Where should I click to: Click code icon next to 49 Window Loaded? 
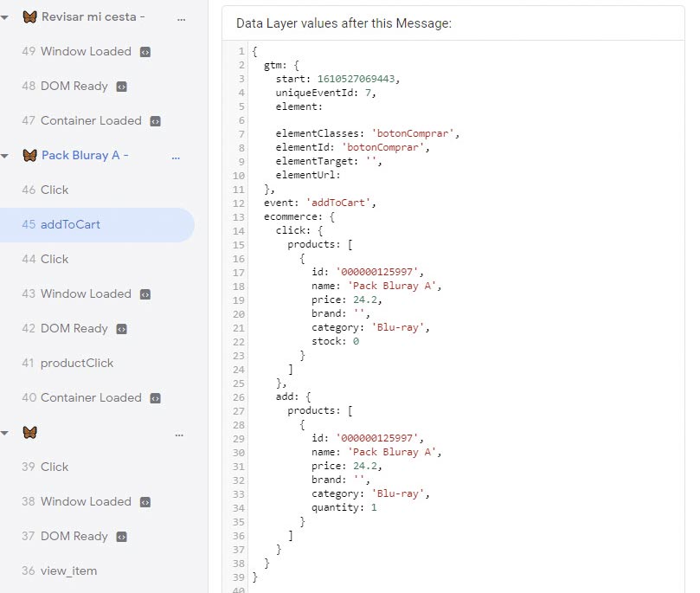[145, 52]
